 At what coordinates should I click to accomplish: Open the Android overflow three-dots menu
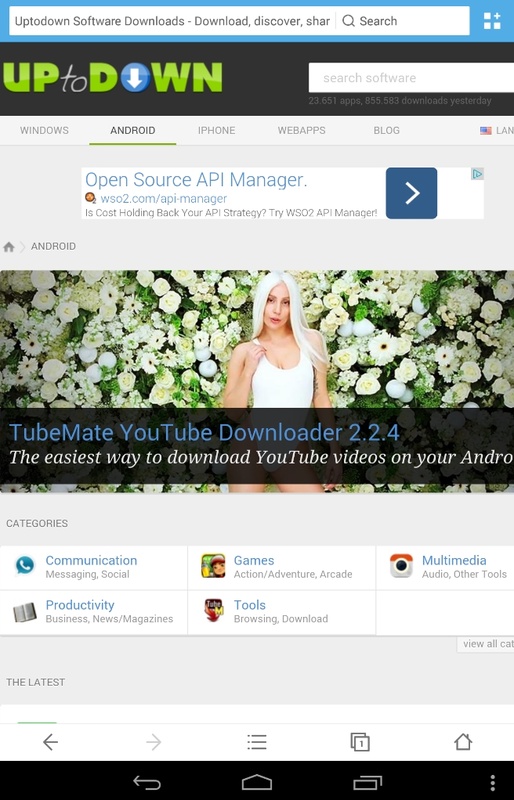click(x=493, y=783)
